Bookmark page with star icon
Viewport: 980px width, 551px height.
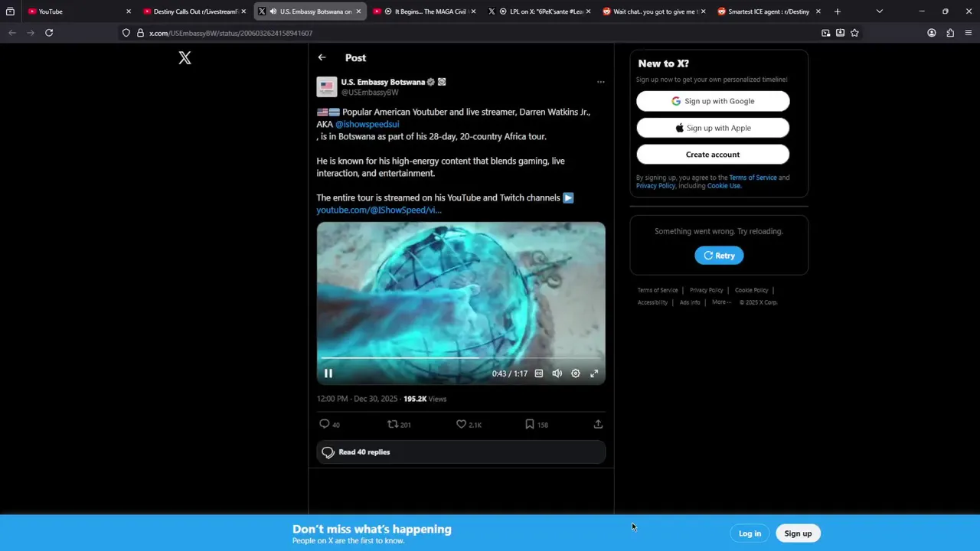point(854,33)
